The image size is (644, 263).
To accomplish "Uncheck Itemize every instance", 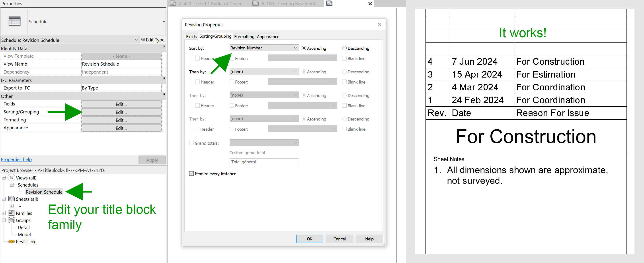I will (192, 173).
